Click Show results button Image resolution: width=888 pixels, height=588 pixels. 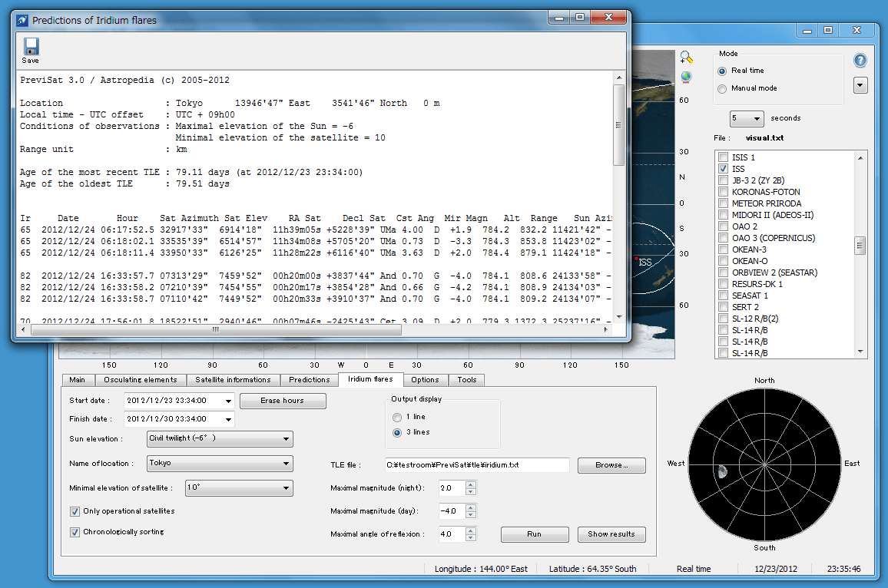(611, 534)
